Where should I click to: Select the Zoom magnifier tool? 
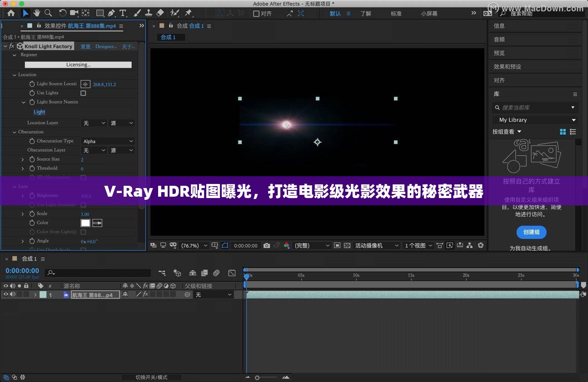[48, 13]
